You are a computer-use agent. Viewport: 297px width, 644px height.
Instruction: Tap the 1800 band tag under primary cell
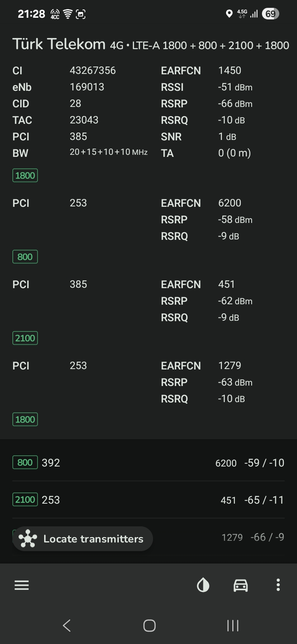pyautogui.click(x=25, y=175)
